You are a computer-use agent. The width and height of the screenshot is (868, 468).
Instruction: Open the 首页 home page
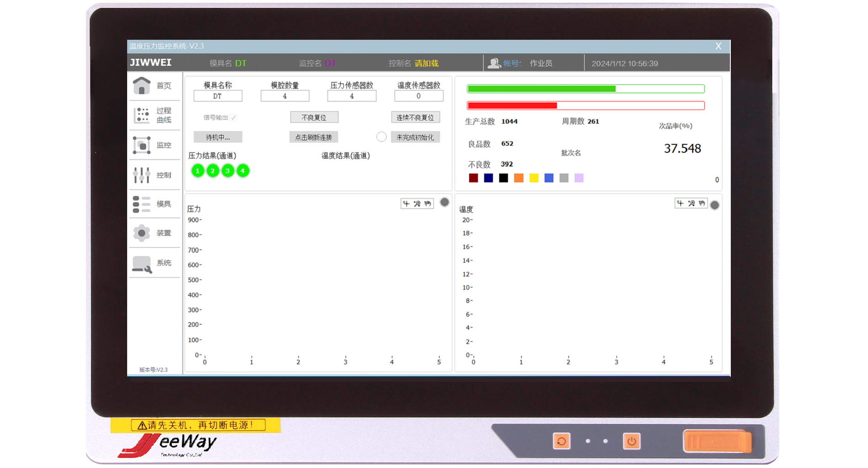click(x=153, y=86)
